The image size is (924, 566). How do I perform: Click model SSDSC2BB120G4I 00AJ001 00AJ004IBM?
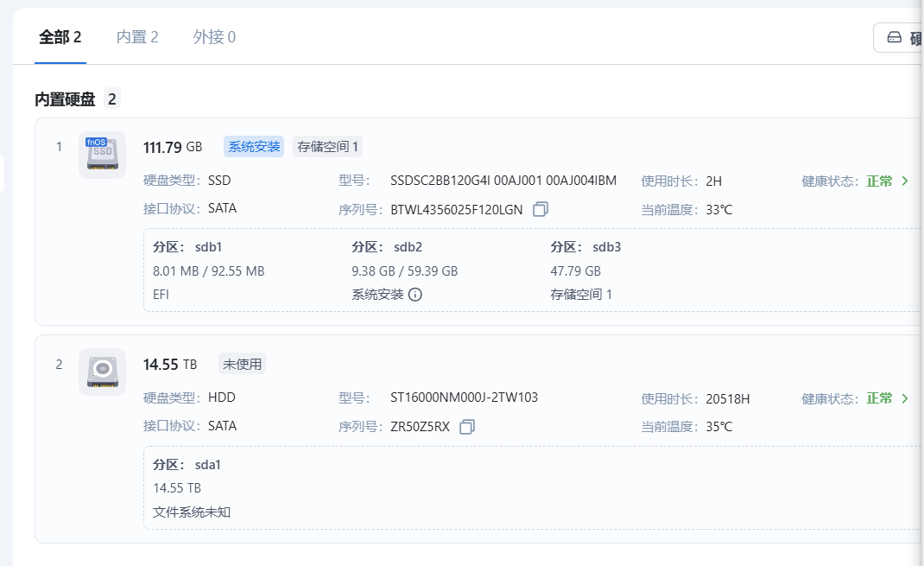[503, 181]
